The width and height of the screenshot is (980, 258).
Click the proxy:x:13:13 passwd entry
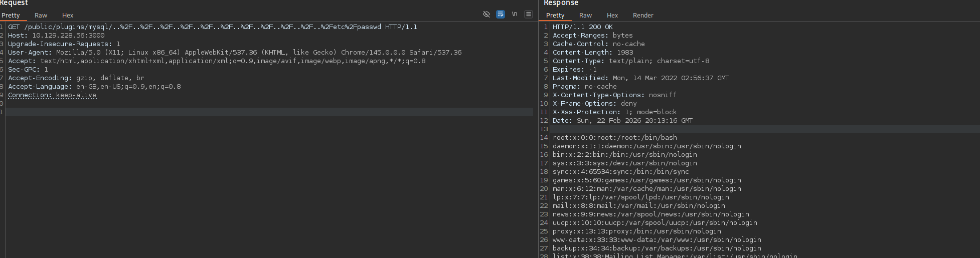pyautogui.click(x=637, y=231)
